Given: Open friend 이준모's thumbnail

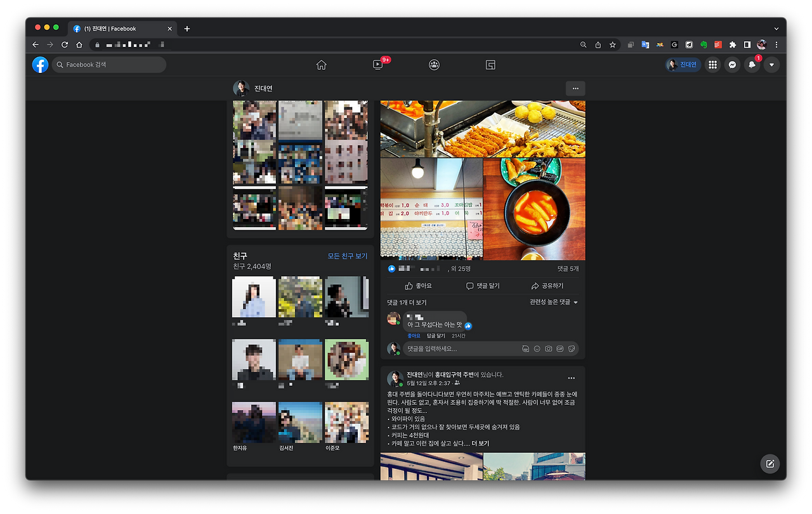Looking at the screenshot, I should 346,423.
